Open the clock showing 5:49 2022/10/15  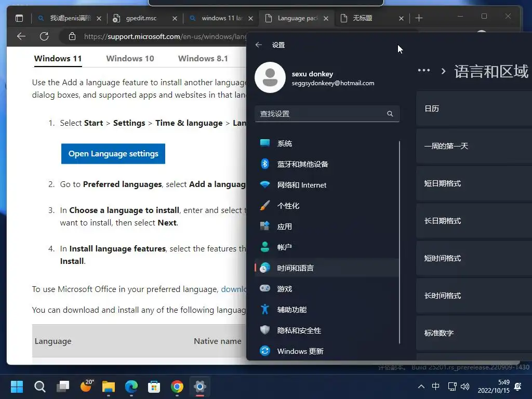(x=494, y=387)
